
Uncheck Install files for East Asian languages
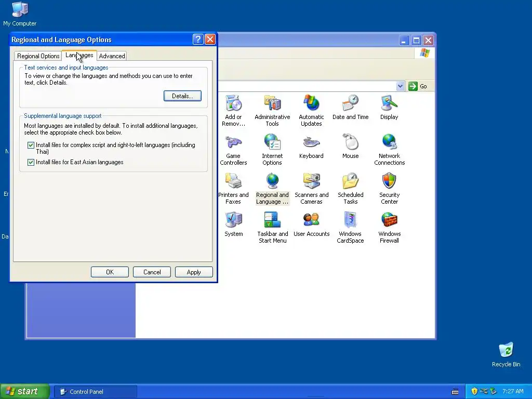(31, 162)
